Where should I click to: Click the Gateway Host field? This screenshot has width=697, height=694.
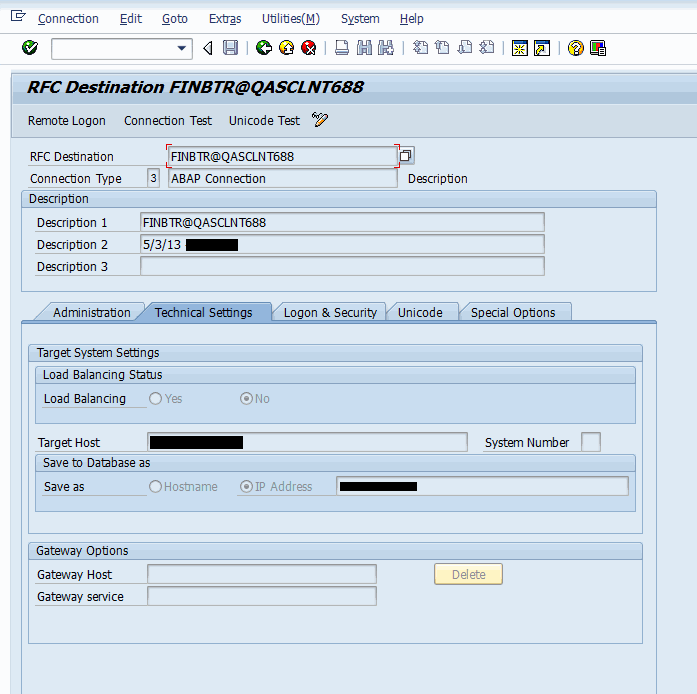pos(262,574)
